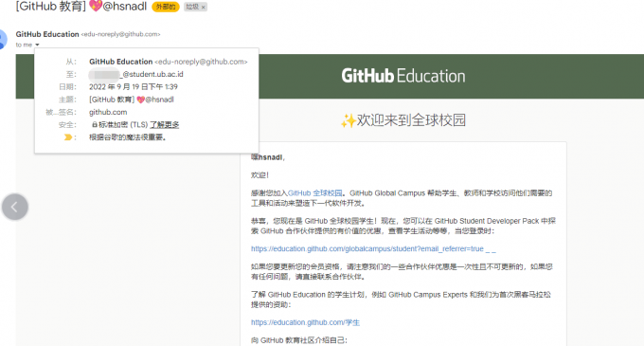The image size is (644, 346).
Task: Open the 了解更多 link
Action: tap(164, 124)
